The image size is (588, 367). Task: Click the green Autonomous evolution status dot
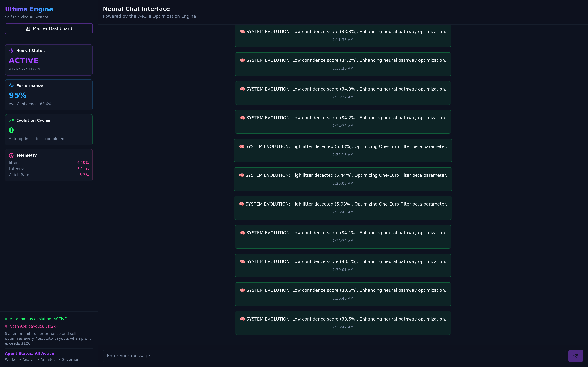click(x=6, y=319)
